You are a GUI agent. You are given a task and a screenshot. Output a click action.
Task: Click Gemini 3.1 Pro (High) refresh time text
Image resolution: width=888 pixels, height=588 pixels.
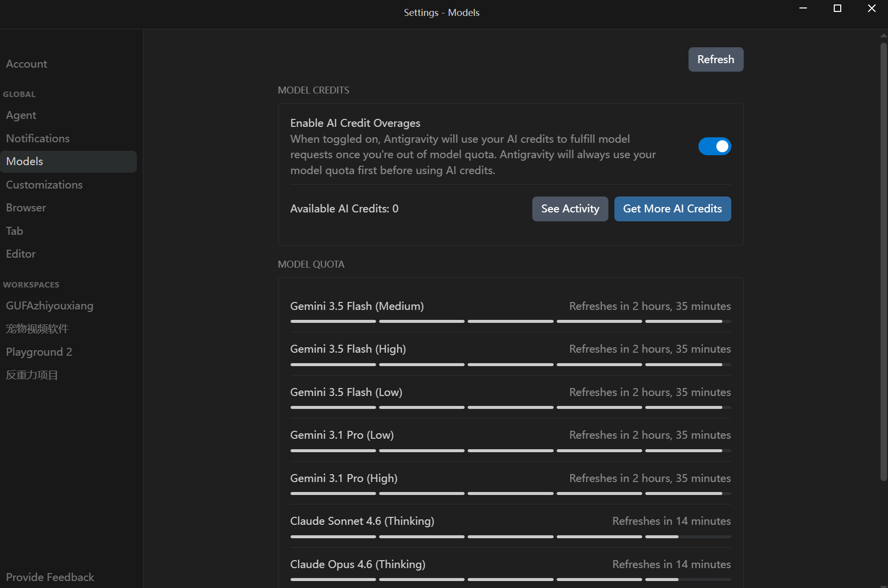tap(650, 478)
